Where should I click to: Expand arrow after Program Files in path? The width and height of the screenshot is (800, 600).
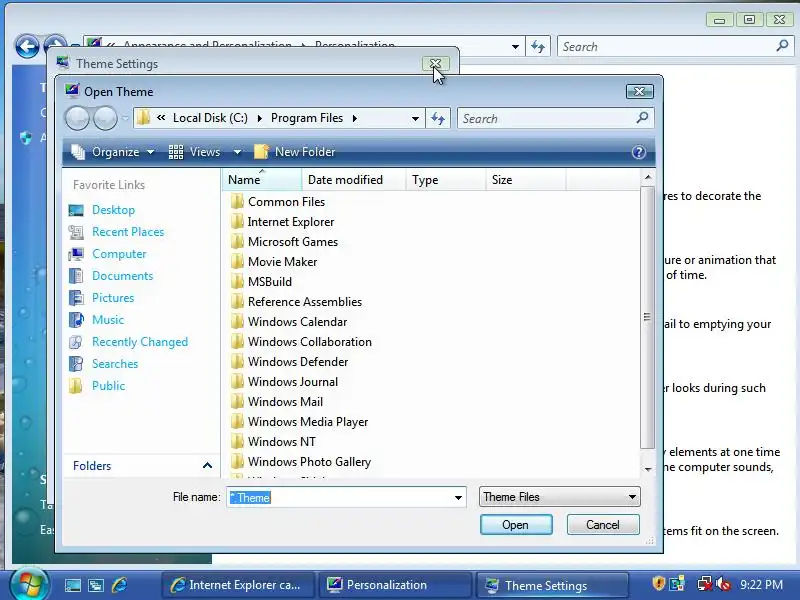click(355, 118)
